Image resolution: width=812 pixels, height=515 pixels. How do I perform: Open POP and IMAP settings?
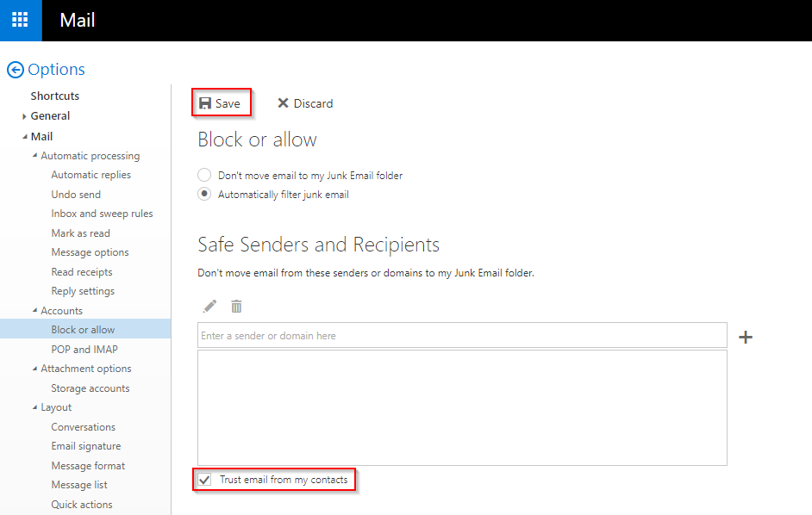point(84,350)
